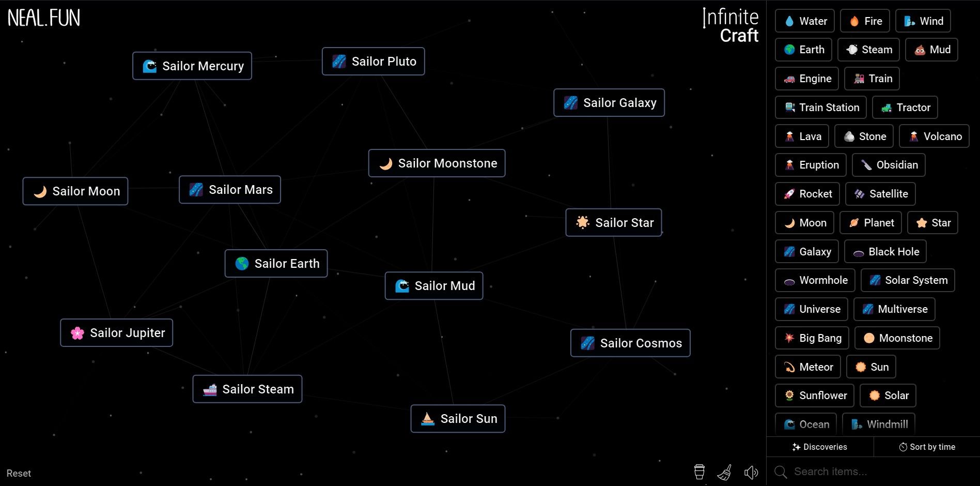Select the Steam element in sidebar

pos(869,50)
